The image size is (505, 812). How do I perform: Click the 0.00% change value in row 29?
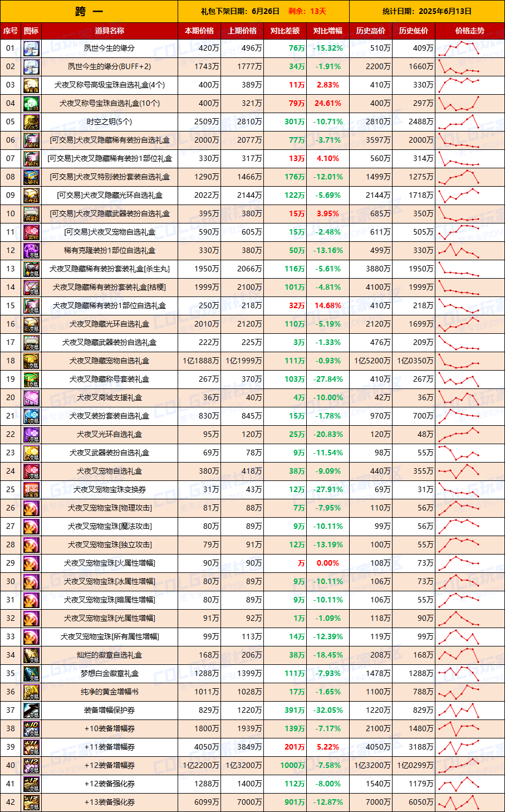click(x=327, y=563)
